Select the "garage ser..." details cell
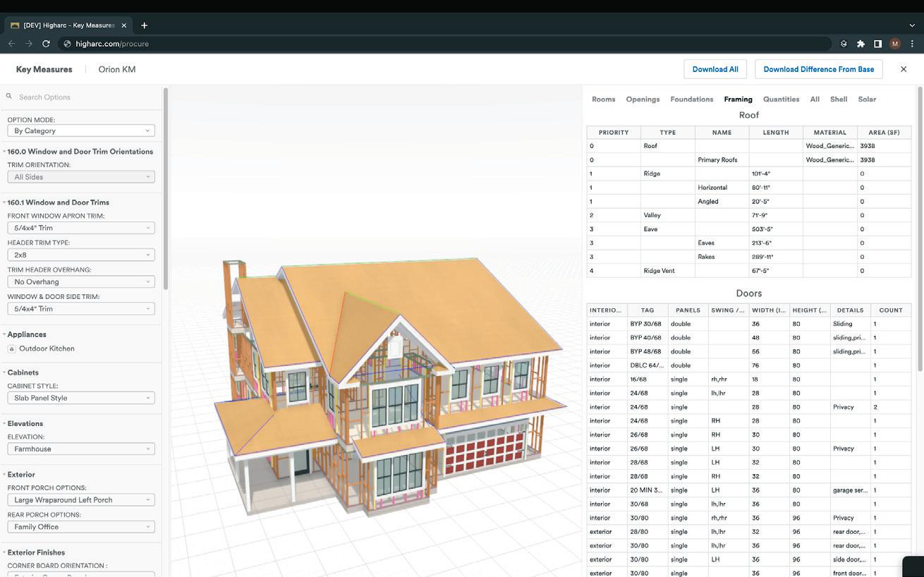This screenshot has width=924, height=577. coord(850,490)
